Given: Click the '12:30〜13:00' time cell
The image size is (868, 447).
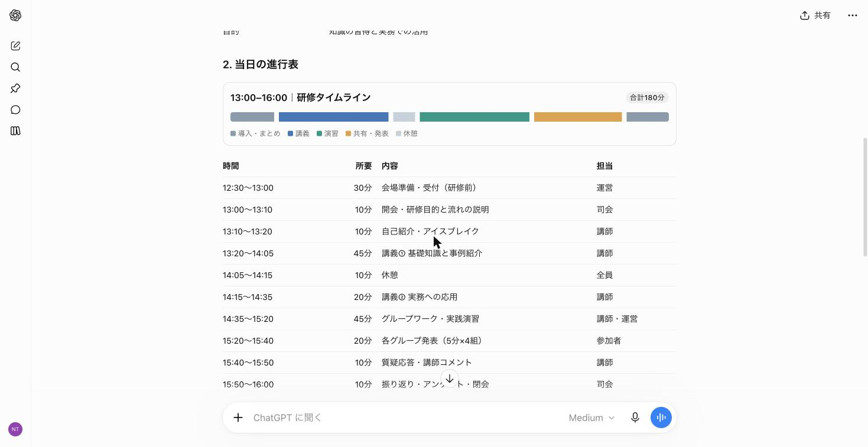Looking at the screenshot, I should click(x=248, y=188).
